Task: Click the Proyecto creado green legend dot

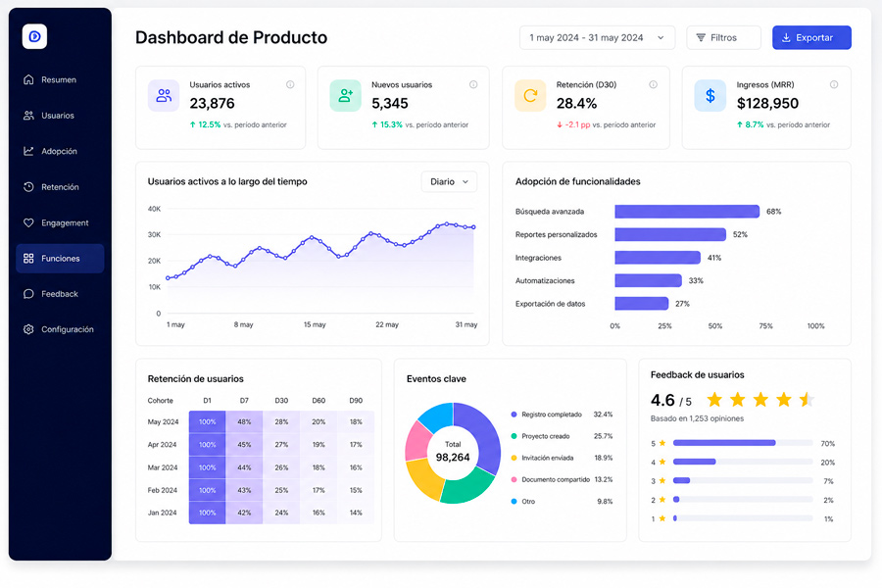Action: tap(514, 436)
